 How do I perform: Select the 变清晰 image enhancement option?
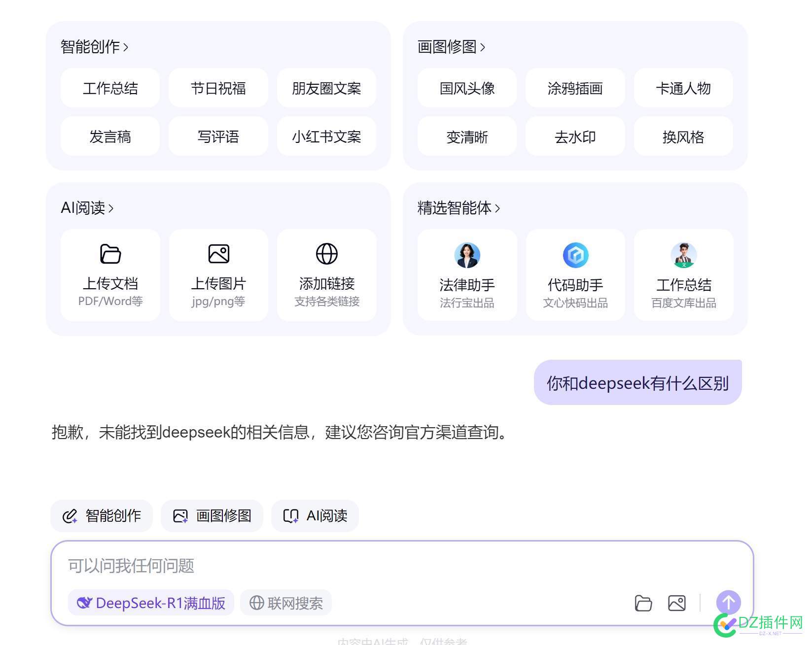pyautogui.click(x=467, y=136)
